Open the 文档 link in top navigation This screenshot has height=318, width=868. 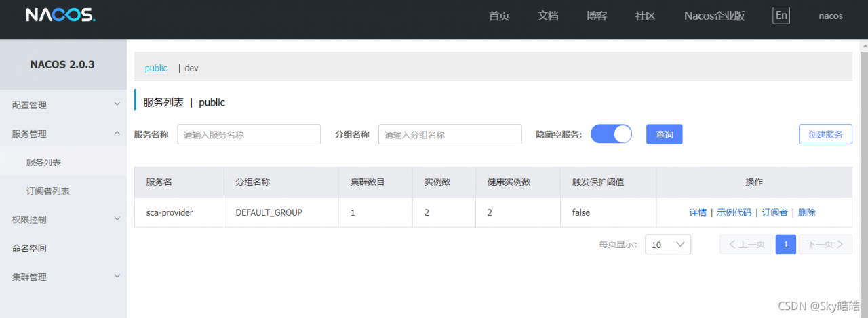pos(548,16)
